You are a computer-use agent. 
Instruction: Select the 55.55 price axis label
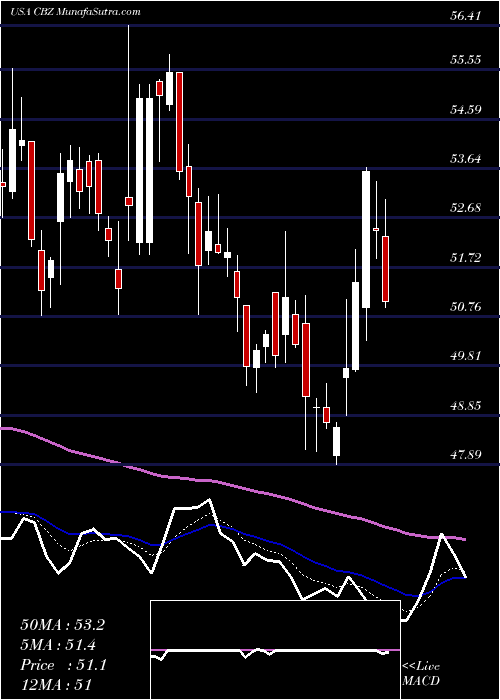(466, 59)
